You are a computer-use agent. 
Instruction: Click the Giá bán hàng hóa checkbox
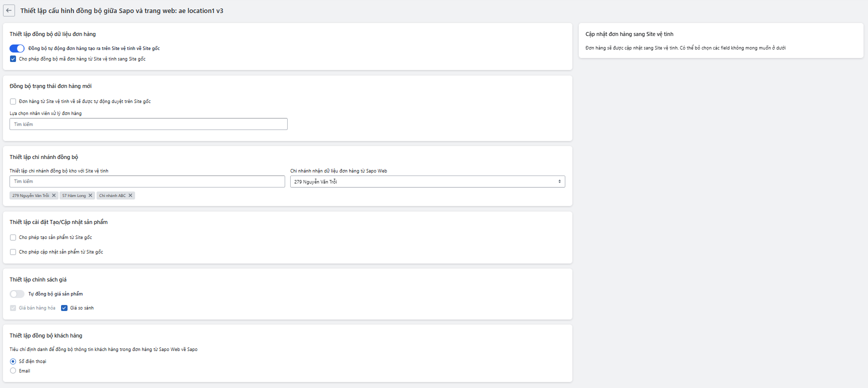[13, 308]
